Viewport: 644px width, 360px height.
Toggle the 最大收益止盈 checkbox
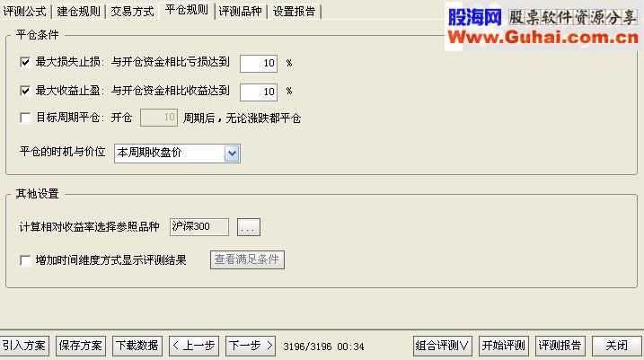(x=25, y=91)
